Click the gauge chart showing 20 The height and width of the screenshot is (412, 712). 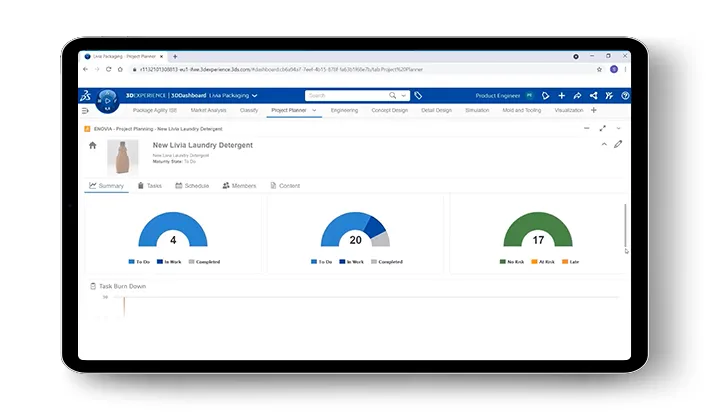[x=356, y=229]
